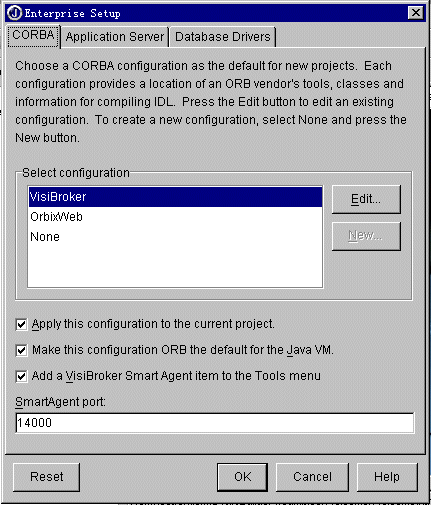Confirm the dialog with OK
This screenshot has height=505, width=431.
242,477
